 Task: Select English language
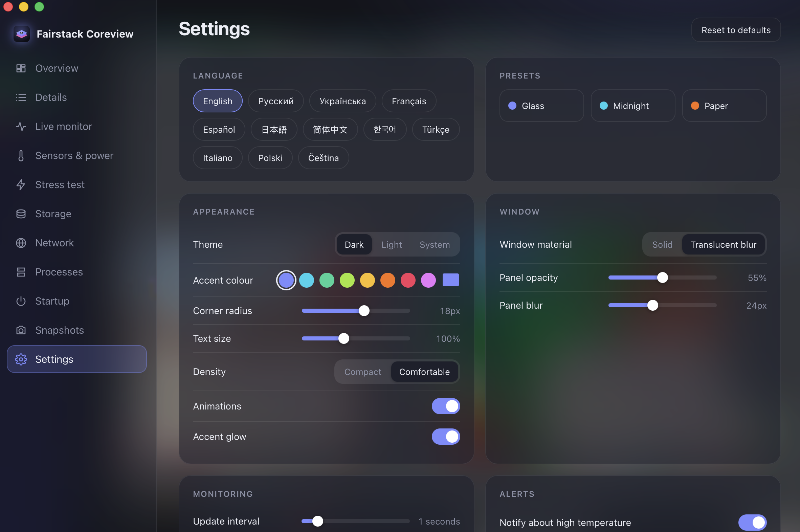point(218,101)
